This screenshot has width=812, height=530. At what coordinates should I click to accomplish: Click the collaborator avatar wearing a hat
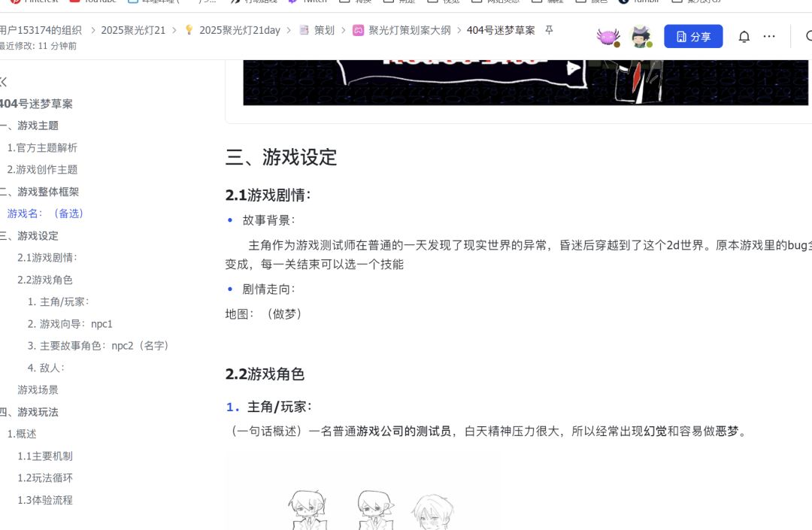click(x=641, y=37)
